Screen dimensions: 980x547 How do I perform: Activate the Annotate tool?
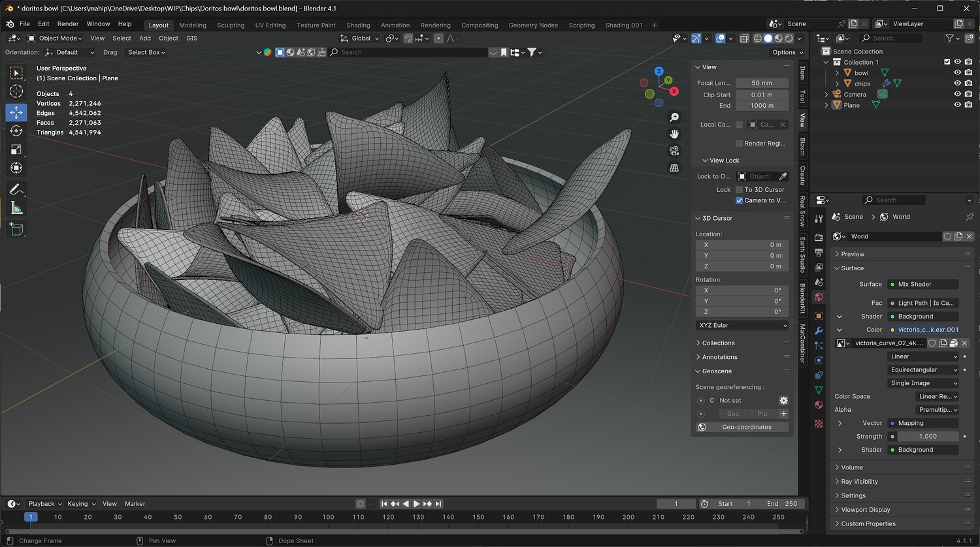(x=16, y=189)
